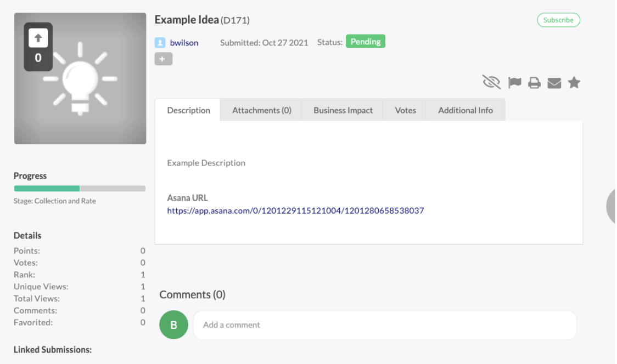Screen dimensions: 617x364
Task: Click the Comments: detail row in the sidebar
Action: [x=80, y=310]
